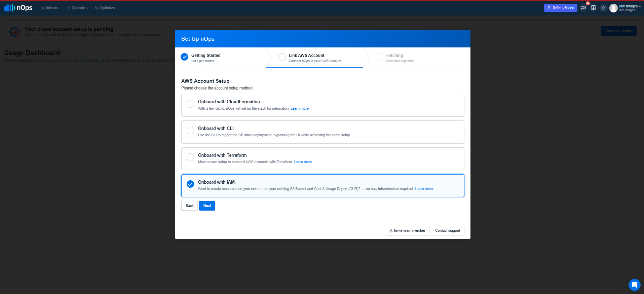
Task: Click the Back button
Action: (x=189, y=206)
